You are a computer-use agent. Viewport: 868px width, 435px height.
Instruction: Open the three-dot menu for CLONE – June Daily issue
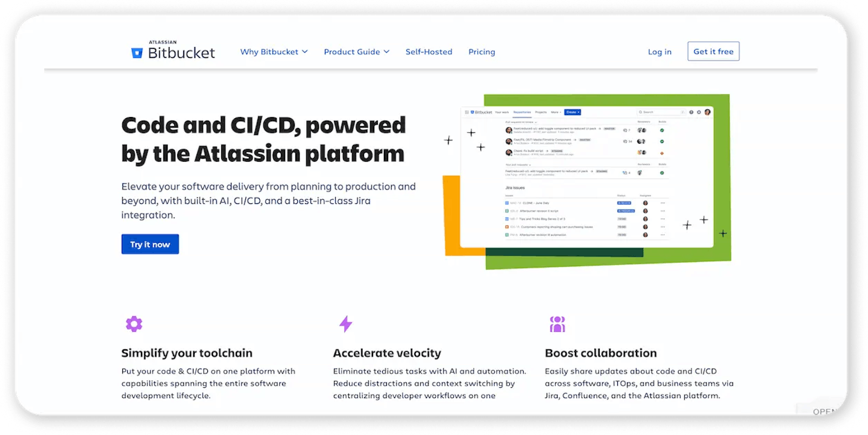pos(662,203)
